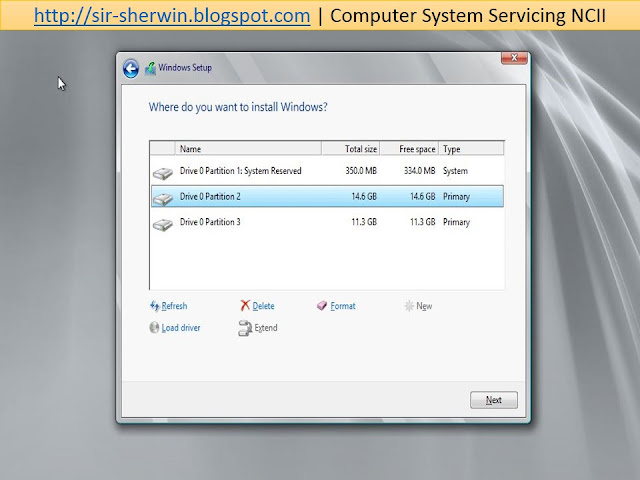This screenshot has height=480, width=640.
Task: Sort by Type column header
Action: click(x=471, y=149)
